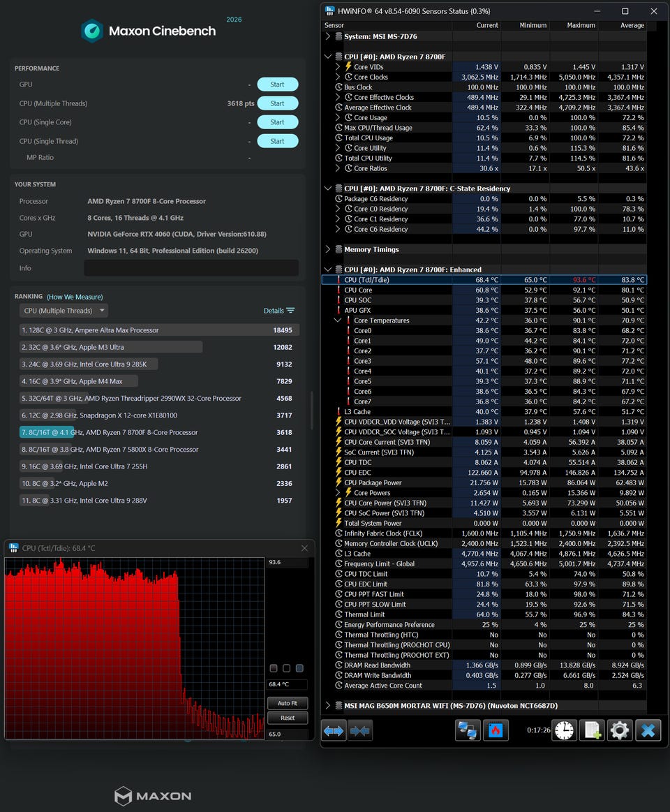Open HWiNFO sensor settings gear
670x812 pixels.
tap(619, 731)
